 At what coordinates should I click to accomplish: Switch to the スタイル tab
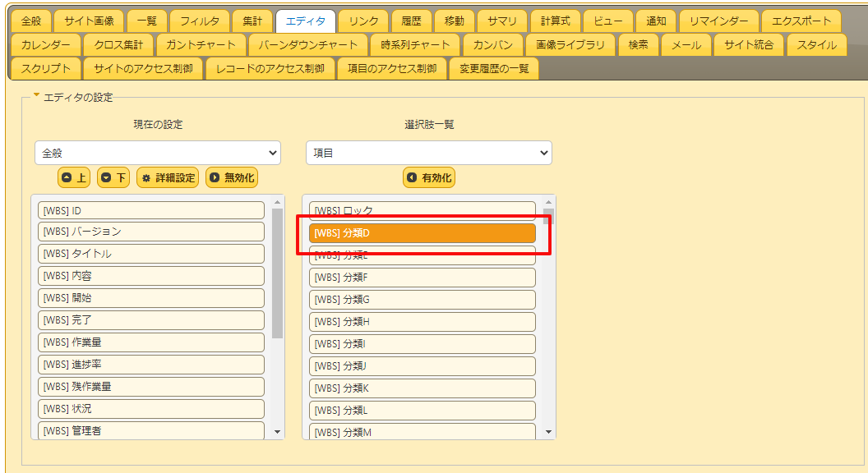point(816,45)
